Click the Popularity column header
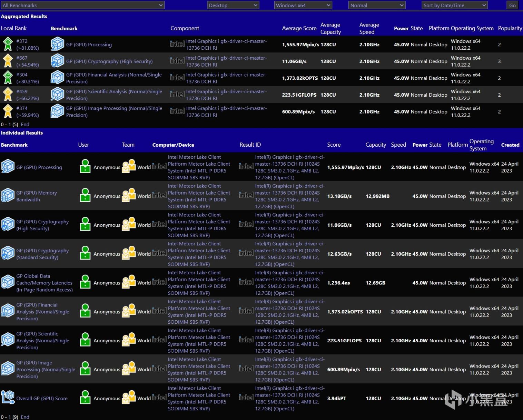Screen dimensions: 523x420 coord(510,28)
